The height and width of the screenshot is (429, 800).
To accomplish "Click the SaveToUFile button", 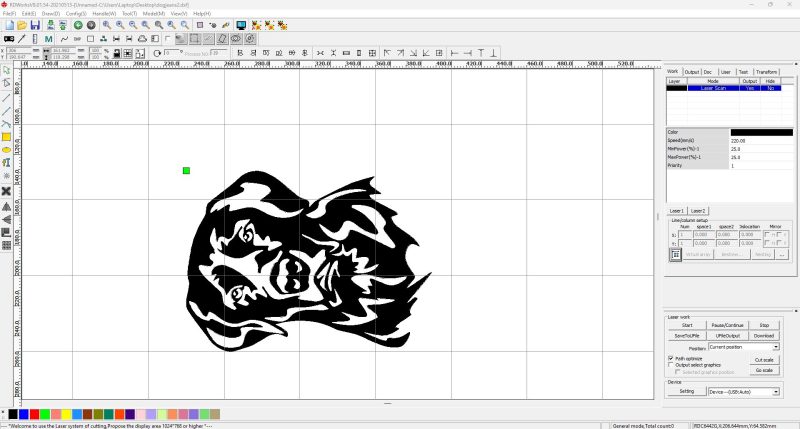I will pyautogui.click(x=687, y=336).
